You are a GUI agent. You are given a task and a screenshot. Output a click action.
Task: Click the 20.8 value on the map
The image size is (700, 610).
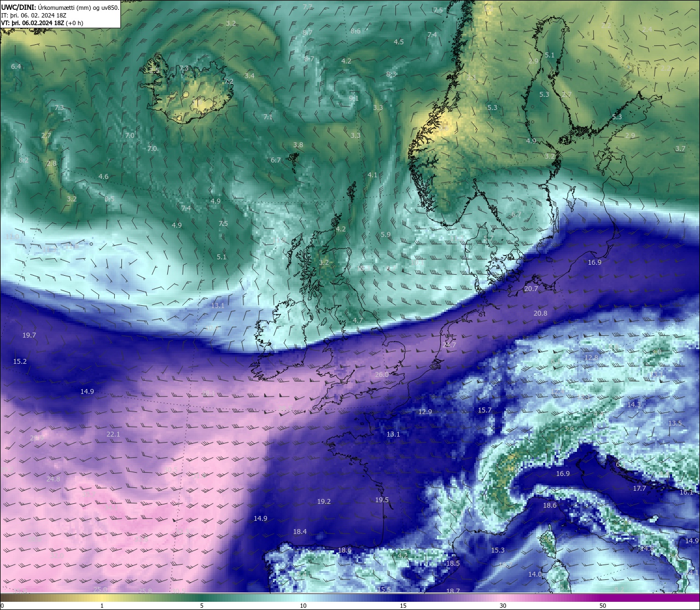540,313
